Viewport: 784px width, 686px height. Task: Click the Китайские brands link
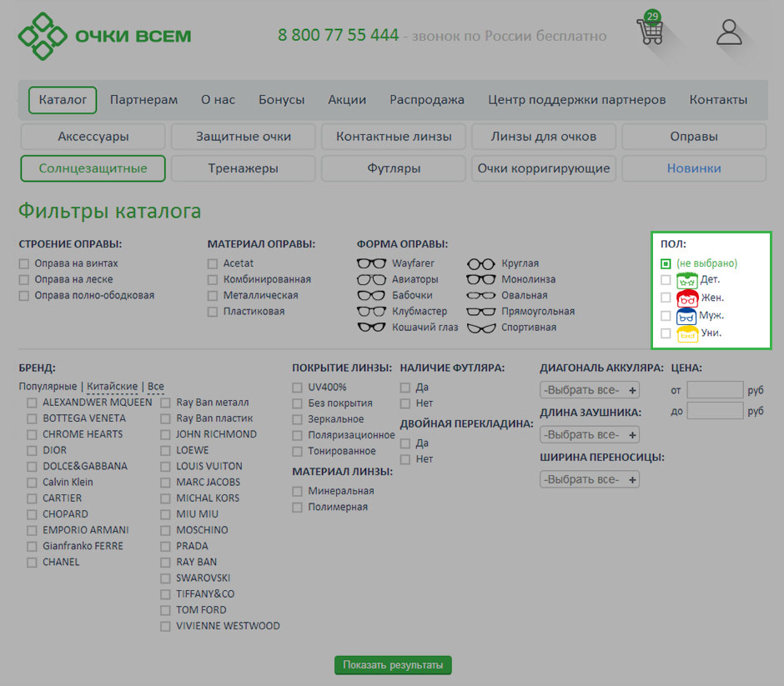point(112,387)
